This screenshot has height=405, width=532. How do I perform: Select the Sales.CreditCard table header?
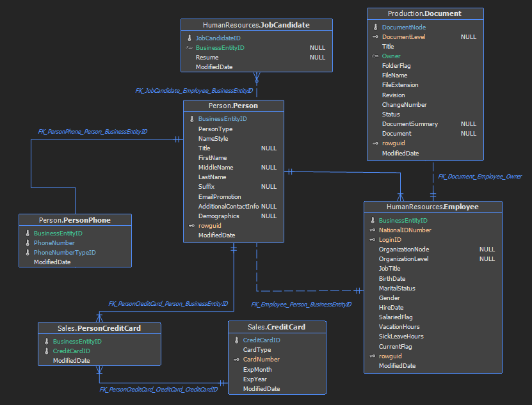277,327
